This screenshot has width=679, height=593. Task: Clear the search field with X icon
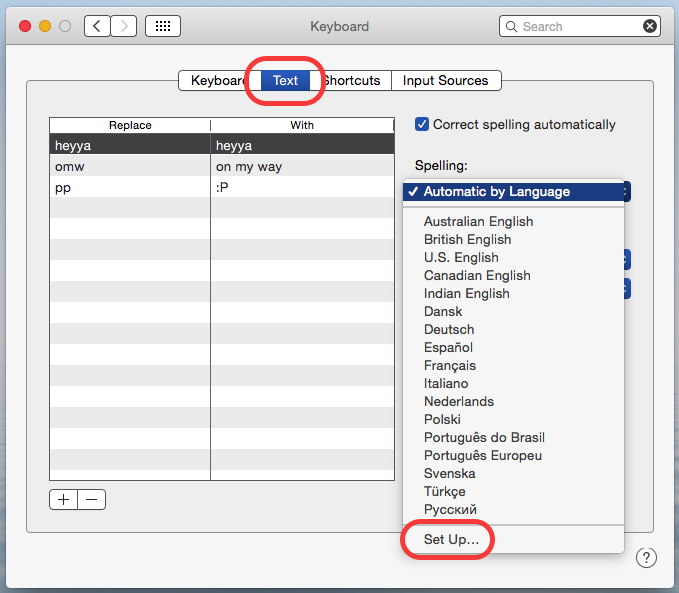pyautogui.click(x=650, y=26)
